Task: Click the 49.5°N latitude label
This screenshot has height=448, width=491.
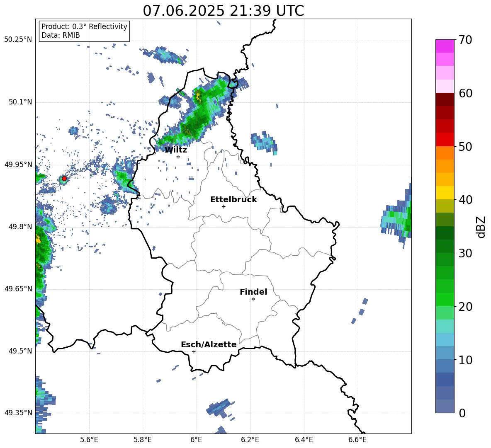Action: (x=20, y=351)
